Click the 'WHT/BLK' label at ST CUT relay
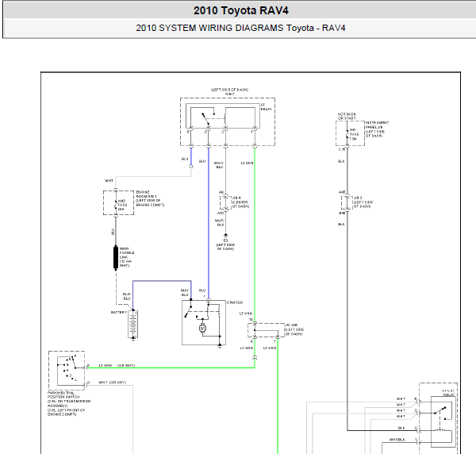476x454 pixels. click(x=397, y=440)
